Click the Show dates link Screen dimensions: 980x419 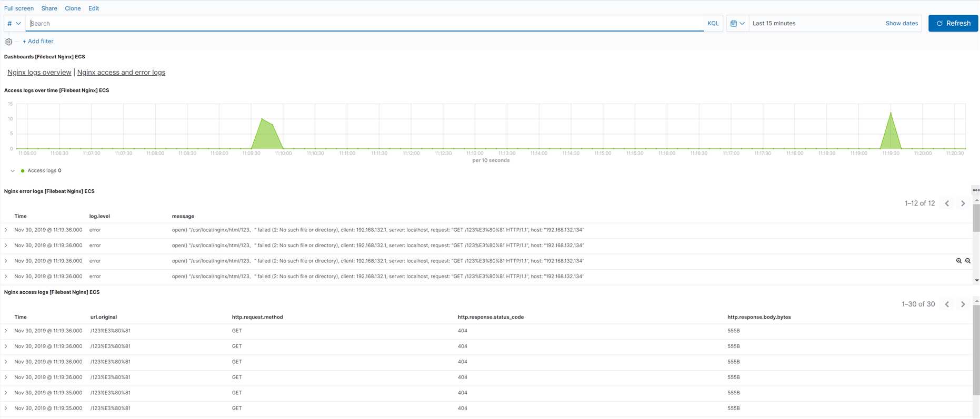click(902, 24)
